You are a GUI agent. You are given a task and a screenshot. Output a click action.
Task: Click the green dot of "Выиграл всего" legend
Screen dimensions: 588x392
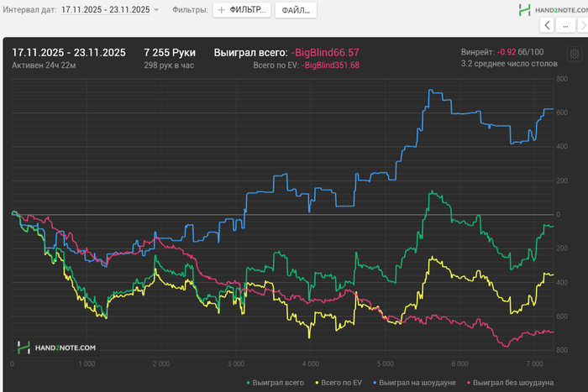(x=248, y=383)
